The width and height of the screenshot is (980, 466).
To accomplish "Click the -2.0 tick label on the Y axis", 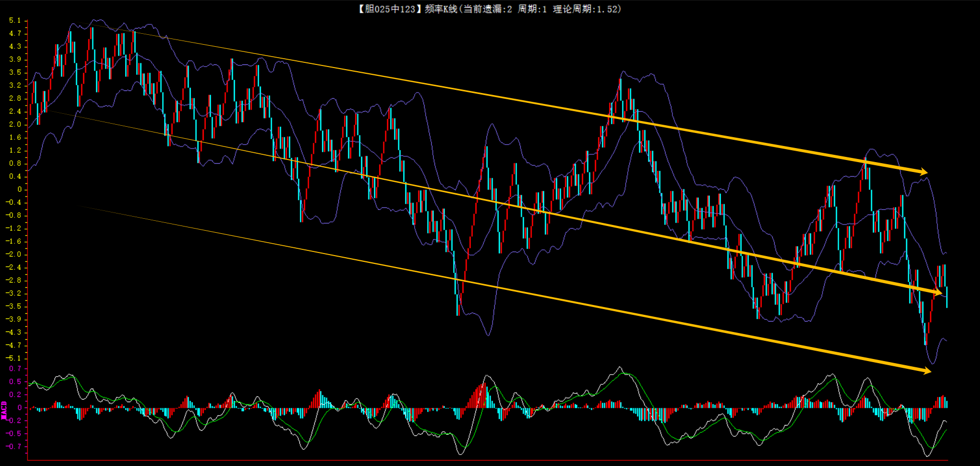I will (x=14, y=255).
